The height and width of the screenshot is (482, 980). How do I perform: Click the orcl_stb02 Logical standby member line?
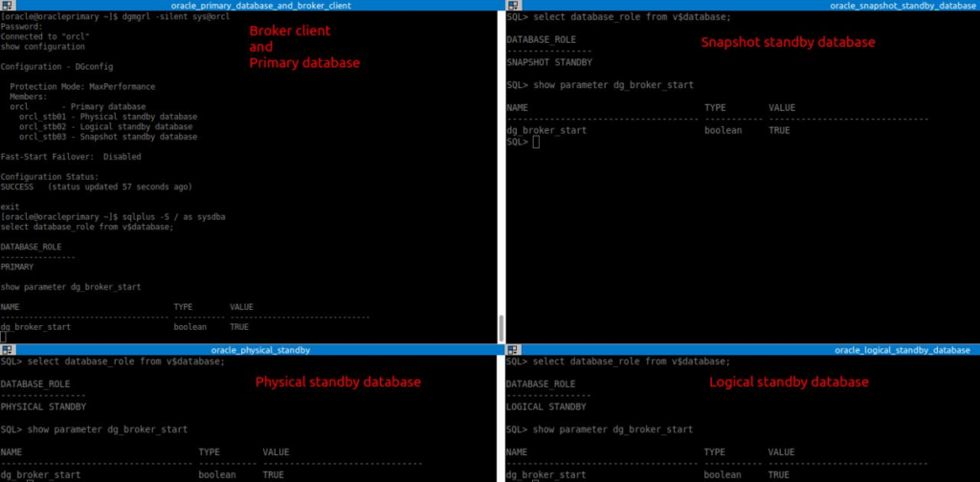pyautogui.click(x=105, y=126)
